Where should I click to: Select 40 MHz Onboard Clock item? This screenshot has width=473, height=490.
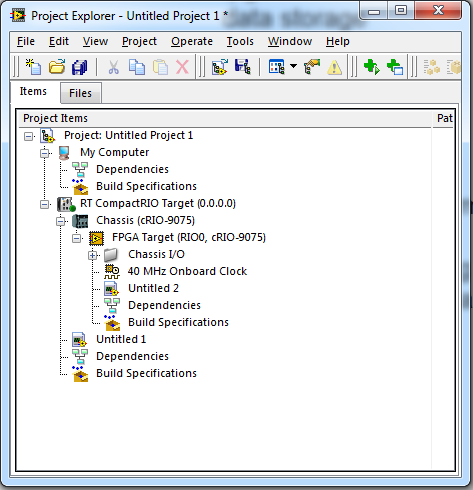(x=187, y=271)
